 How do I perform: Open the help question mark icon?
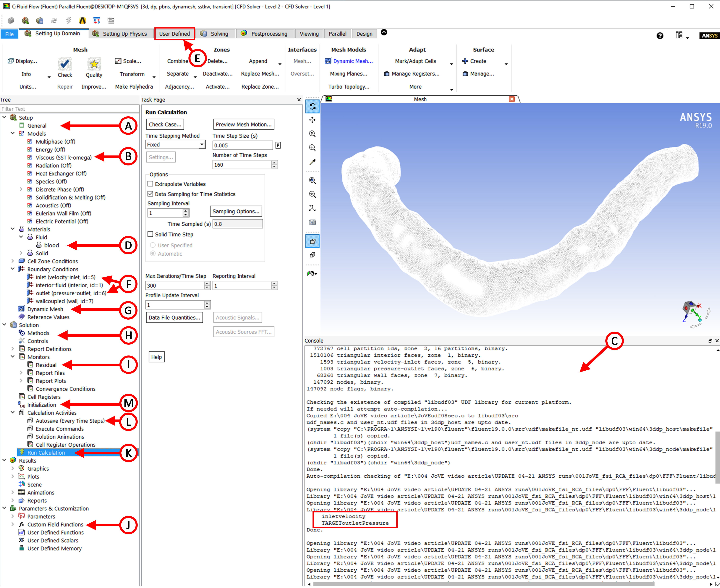(659, 36)
